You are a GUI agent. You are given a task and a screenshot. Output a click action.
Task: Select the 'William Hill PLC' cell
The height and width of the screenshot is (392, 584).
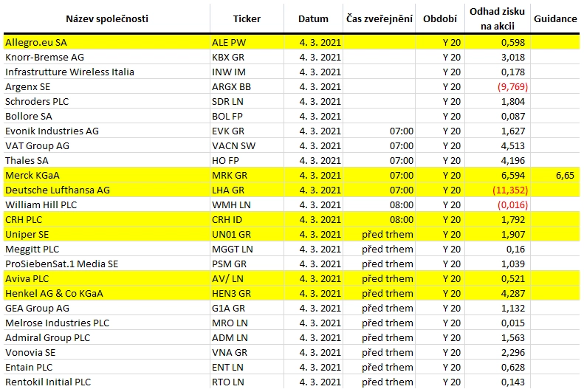[107, 204]
